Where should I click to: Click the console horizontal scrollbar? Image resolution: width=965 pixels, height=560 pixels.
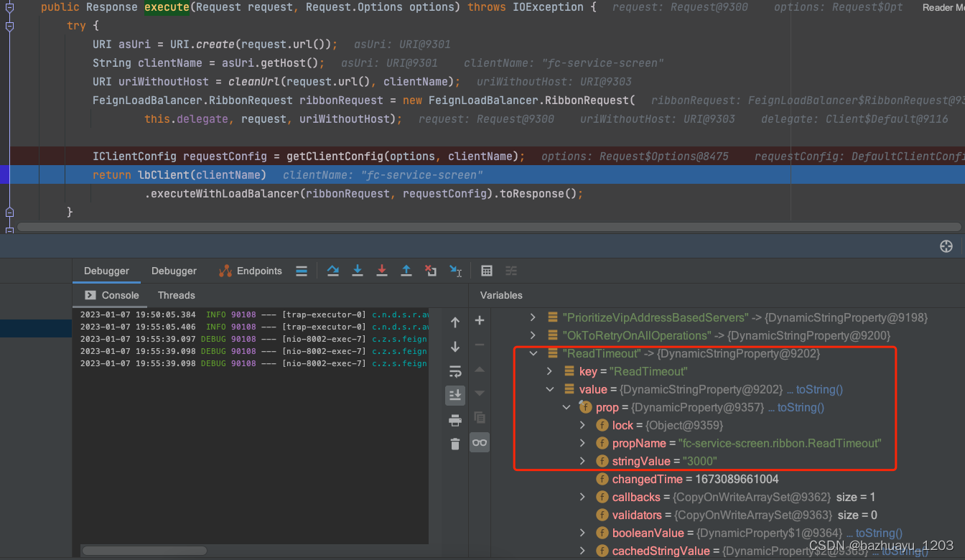pos(144,551)
